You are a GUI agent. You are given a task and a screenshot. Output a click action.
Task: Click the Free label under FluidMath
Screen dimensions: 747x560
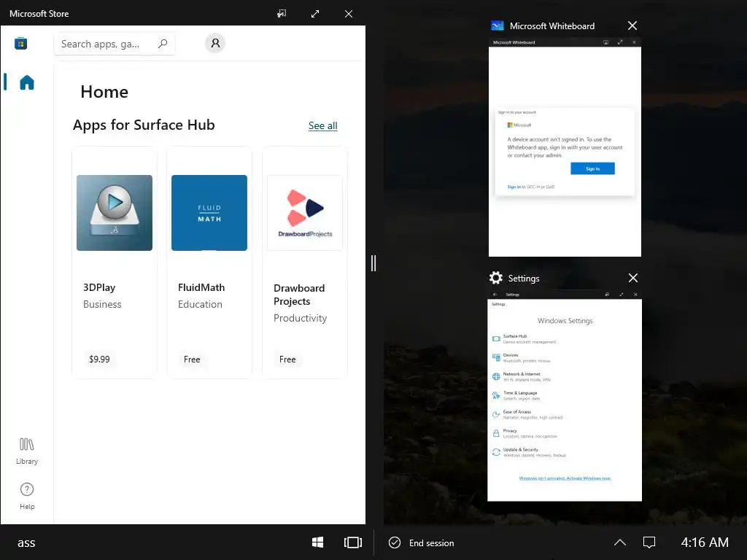192,359
